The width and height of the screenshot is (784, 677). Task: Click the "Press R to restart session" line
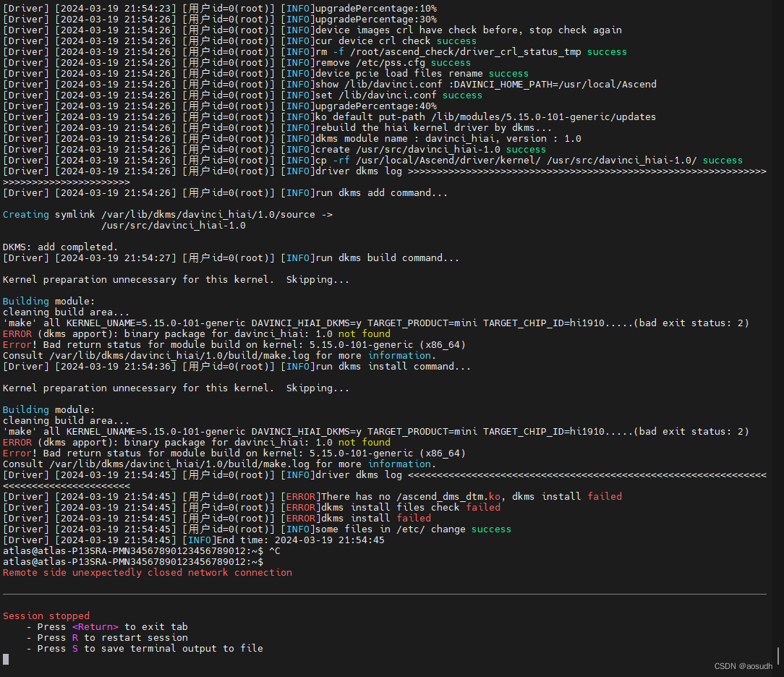[107, 637]
